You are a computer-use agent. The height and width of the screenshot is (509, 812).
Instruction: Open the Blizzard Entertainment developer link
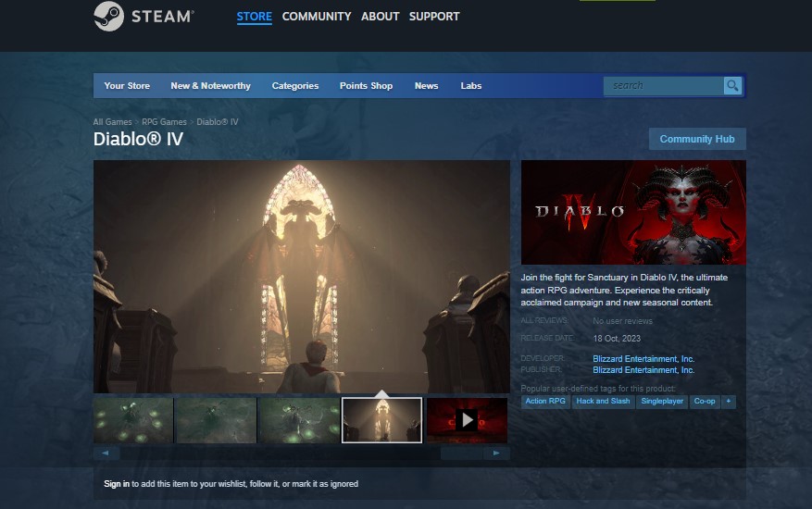(x=643, y=359)
